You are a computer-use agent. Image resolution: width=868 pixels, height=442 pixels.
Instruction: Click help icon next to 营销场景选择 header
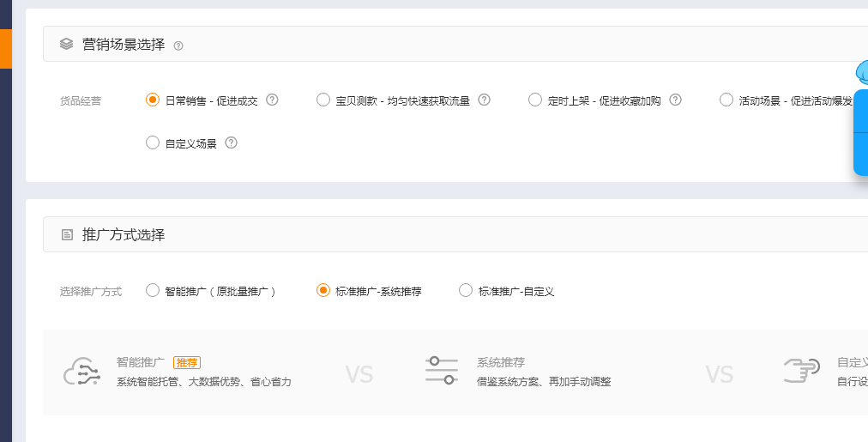(x=178, y=45)
